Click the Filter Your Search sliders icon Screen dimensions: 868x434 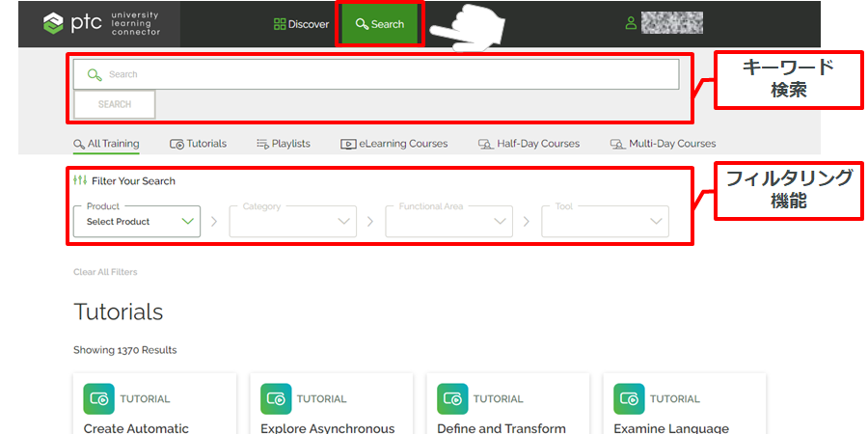tap(80, 180)
